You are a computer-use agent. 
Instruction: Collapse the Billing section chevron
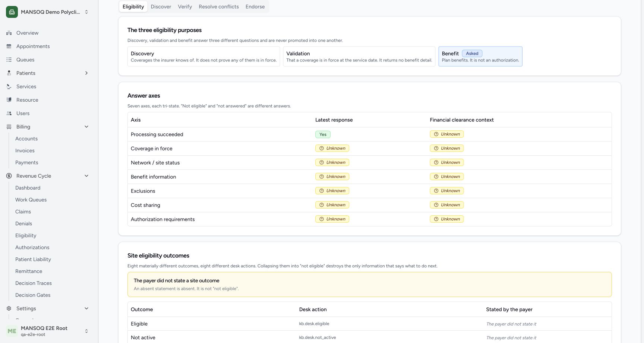pos(86,127)
